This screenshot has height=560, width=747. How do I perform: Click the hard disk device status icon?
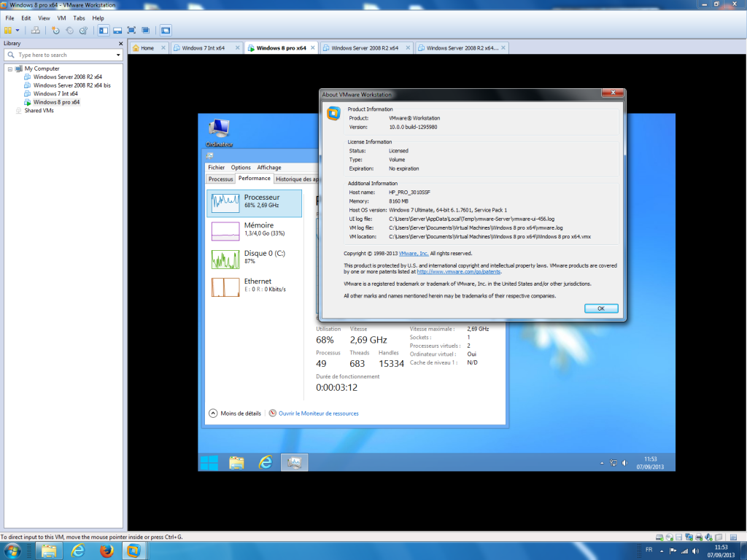(x=659, y=537)
